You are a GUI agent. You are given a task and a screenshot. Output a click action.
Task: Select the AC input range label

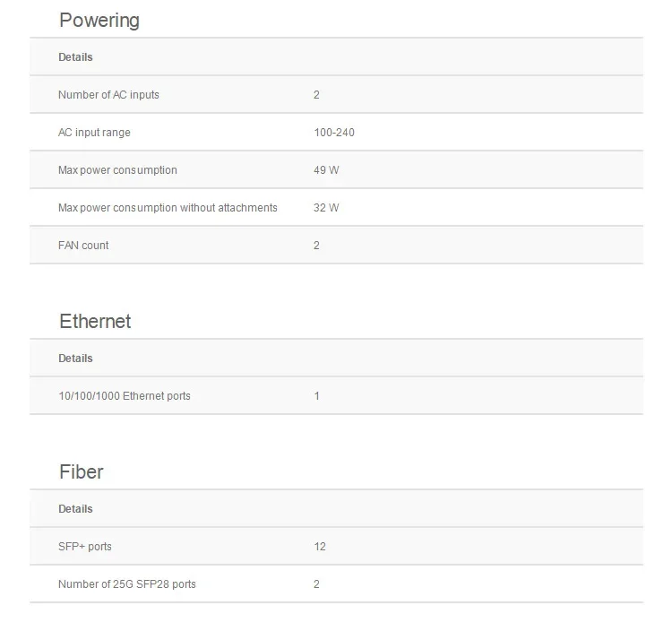coord(94,133)
